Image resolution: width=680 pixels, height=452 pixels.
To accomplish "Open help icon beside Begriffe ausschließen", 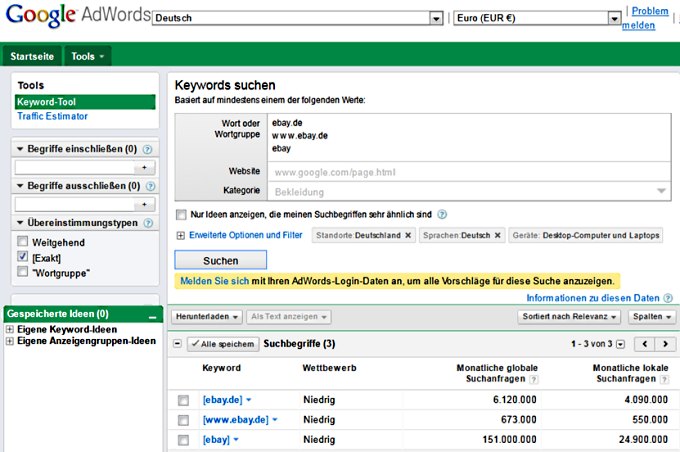I will pos(150,187).
